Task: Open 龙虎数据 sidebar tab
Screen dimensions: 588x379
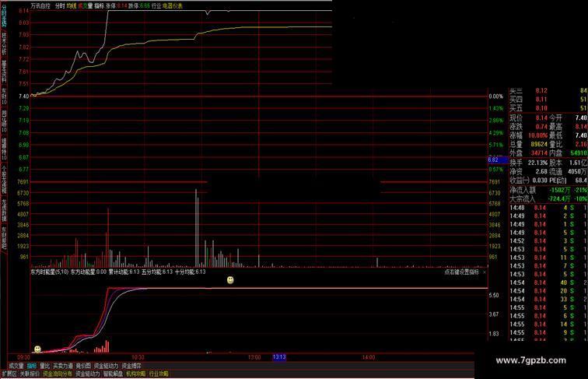Action: pos(4,210)
